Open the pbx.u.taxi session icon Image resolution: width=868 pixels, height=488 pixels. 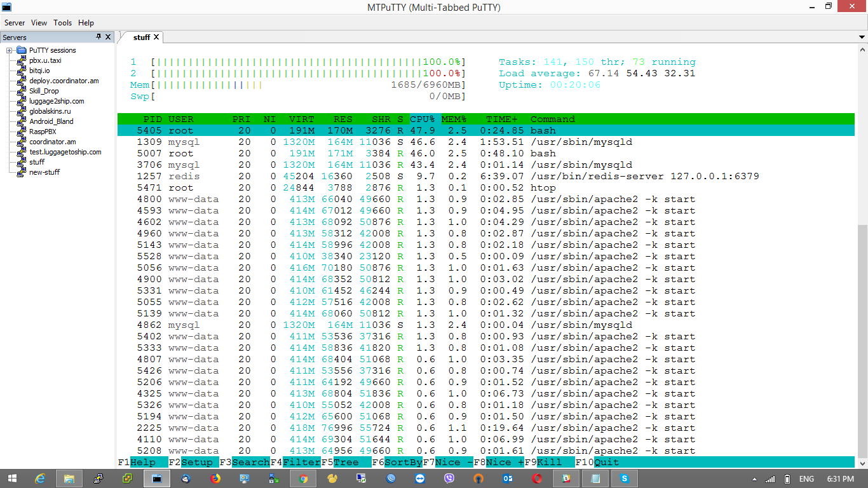coord(22,60)
